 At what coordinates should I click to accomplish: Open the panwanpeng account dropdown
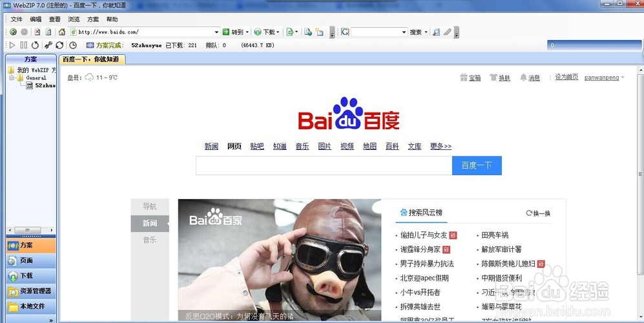[x=604, y=78]
